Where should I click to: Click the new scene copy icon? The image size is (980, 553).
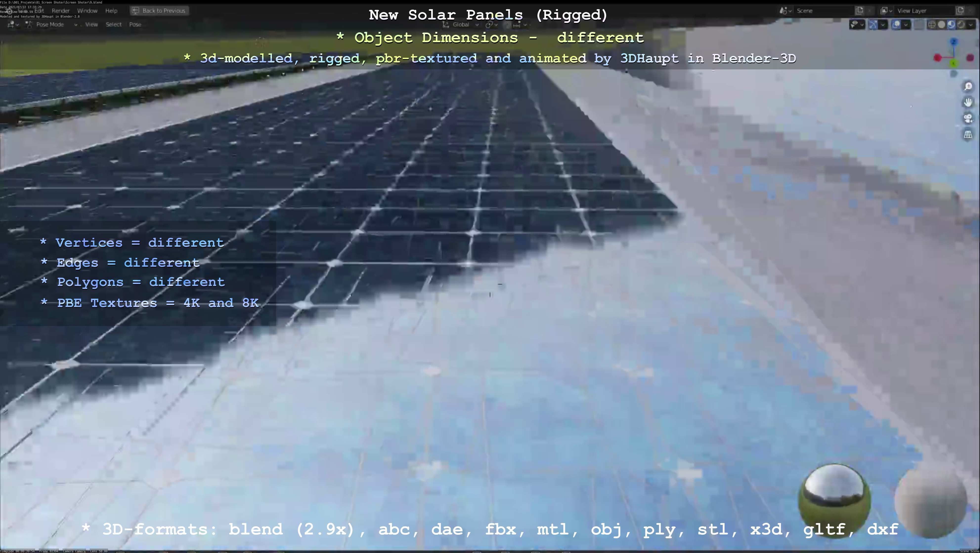click(859, 11)
